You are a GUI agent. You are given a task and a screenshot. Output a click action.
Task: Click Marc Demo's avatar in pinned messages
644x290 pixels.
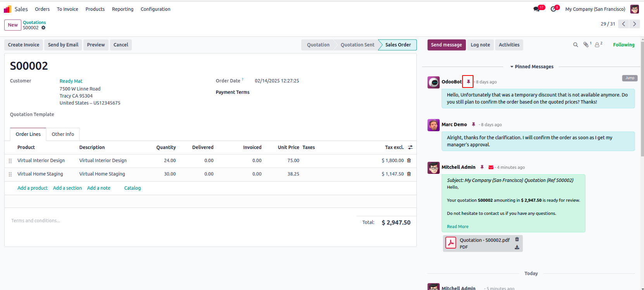(433, 125)
